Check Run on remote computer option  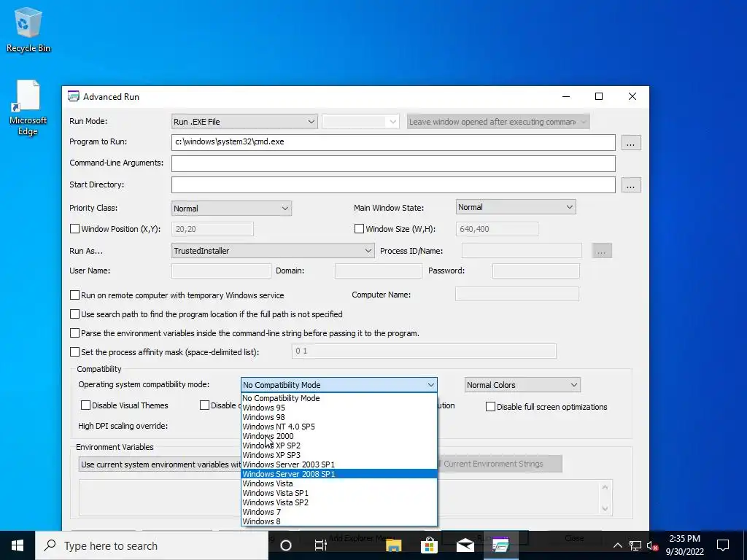(x=75, y=295)
